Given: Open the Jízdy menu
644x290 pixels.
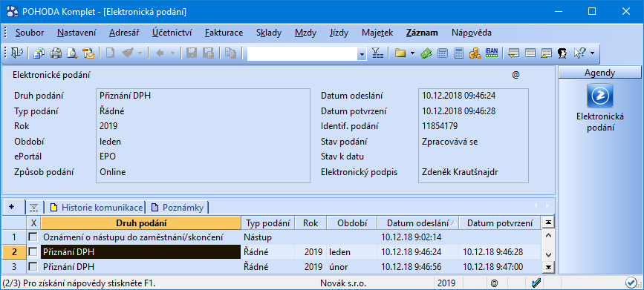Looking at the screenshot, I should [x=339, y=33].
